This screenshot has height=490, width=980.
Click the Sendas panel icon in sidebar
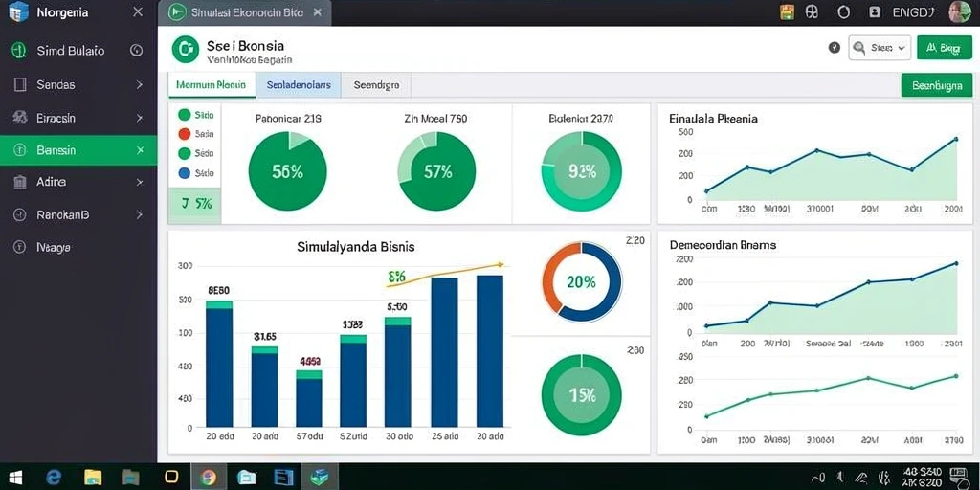[20, 84]
